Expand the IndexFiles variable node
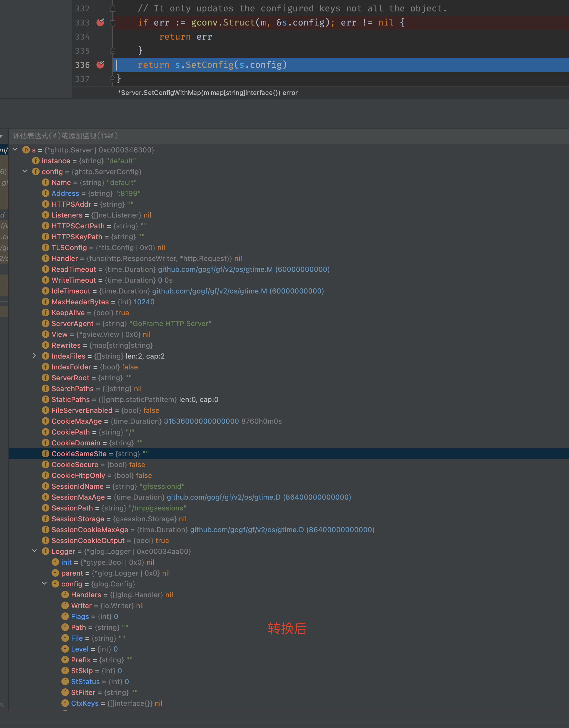This screenshot has height=728, width=569. click(x=34, y=356)
